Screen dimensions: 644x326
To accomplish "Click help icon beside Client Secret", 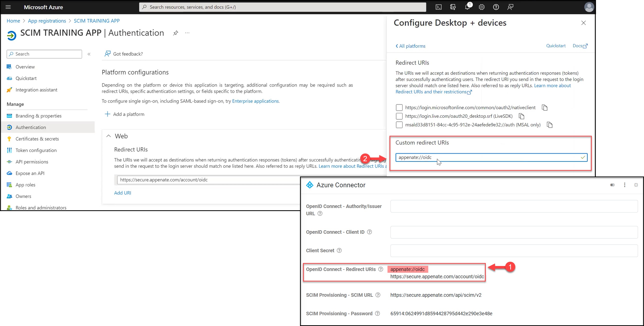I will pyautogui.click(x=339, y=250).
